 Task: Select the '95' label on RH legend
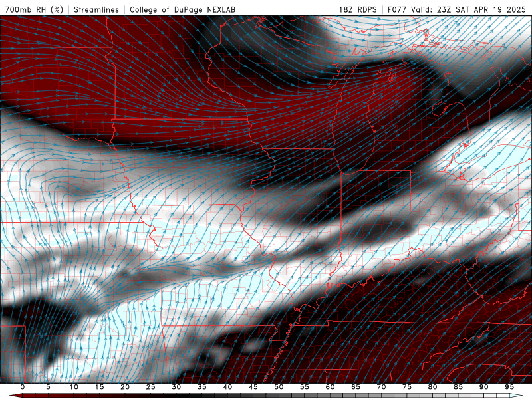pyautogui.click(x=509, y=387)
